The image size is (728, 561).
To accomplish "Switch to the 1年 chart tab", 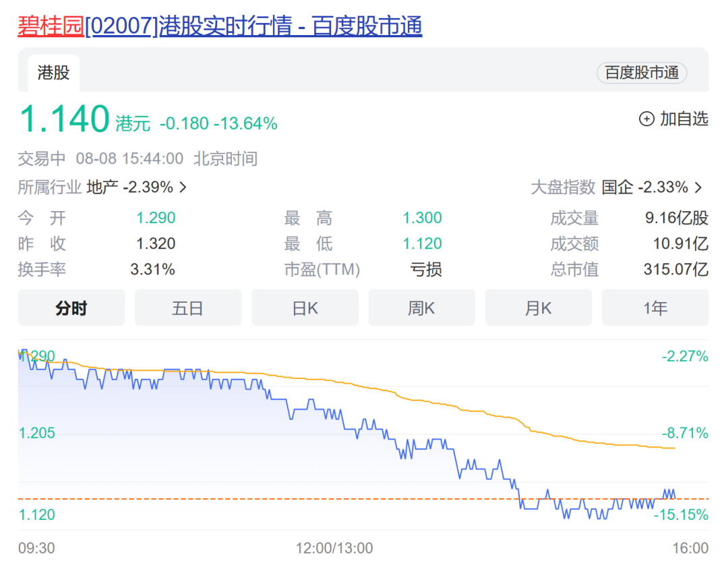I will (x=655, y=307).
